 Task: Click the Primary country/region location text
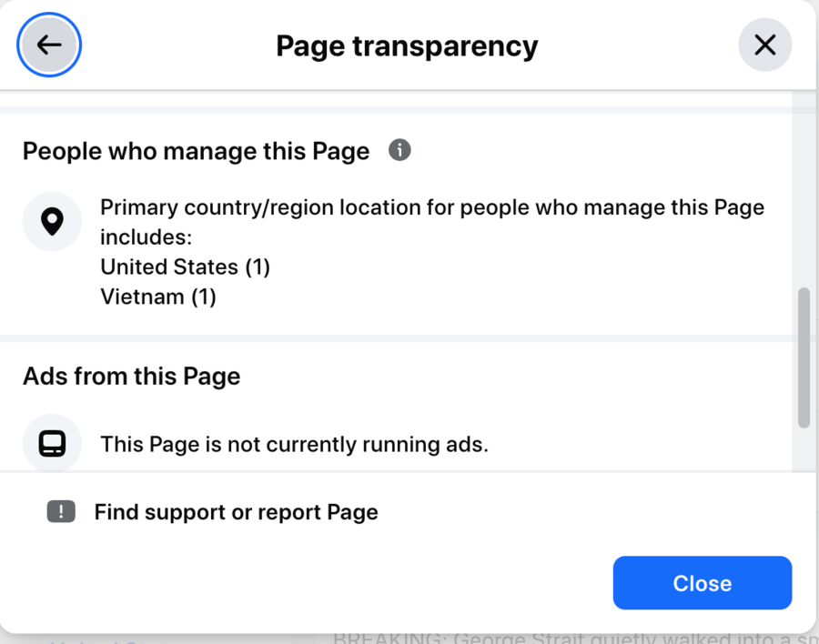[431, 207]
